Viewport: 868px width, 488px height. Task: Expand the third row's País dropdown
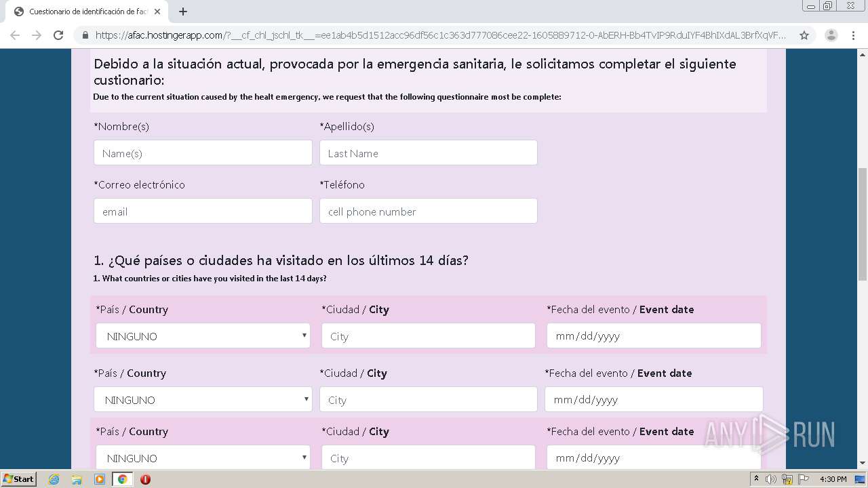point(203,457)
